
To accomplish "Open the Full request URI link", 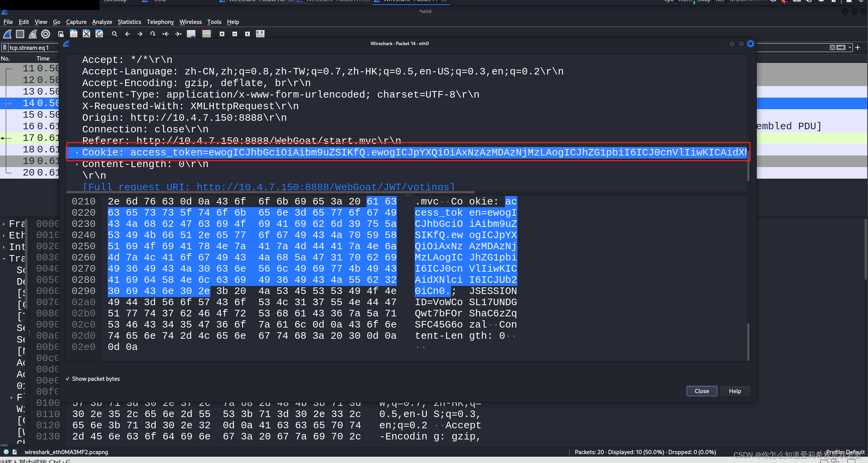I will tap(269, 187).
